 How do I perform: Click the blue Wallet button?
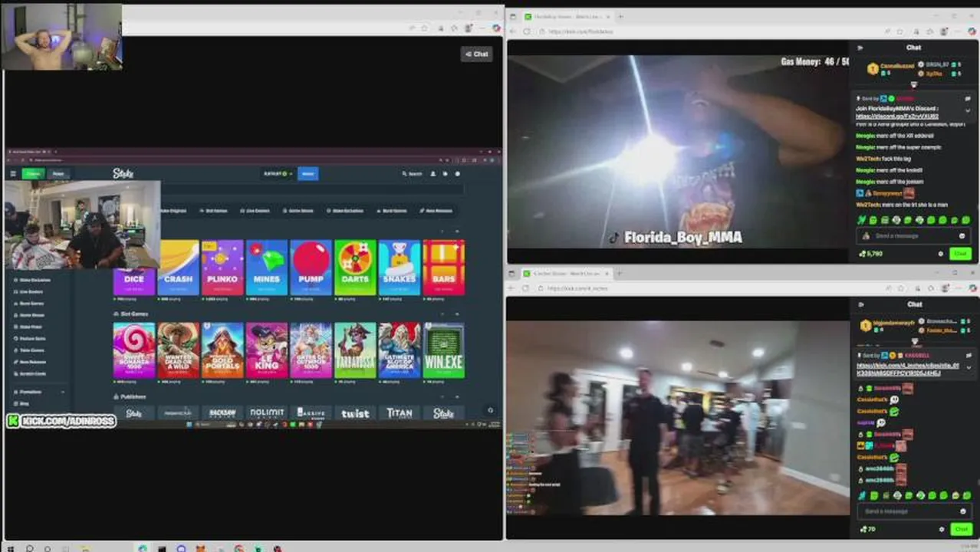pos(307,174)
